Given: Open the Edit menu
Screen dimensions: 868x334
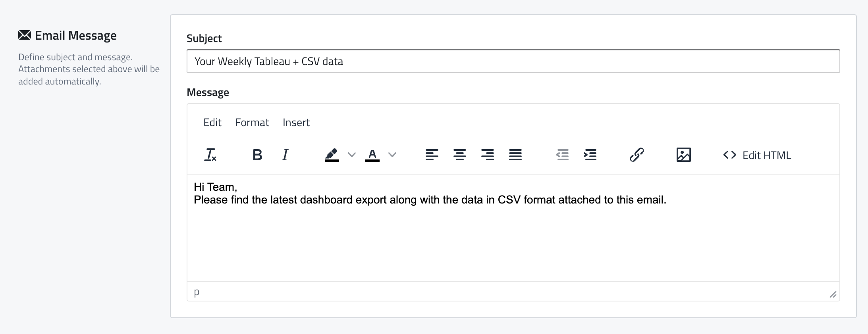Looking at the screenshot, I should click(212, 123).
